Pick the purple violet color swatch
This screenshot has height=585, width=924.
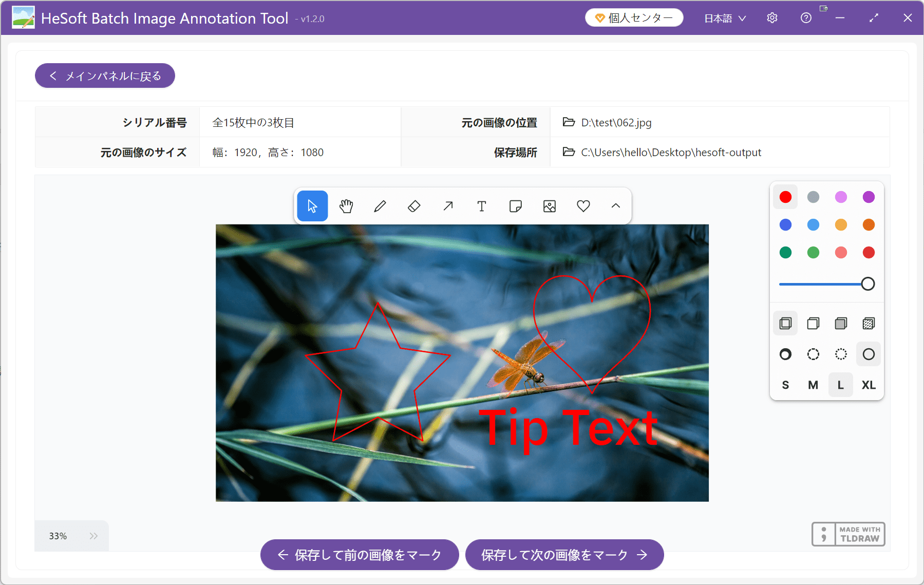coord(869,197)
